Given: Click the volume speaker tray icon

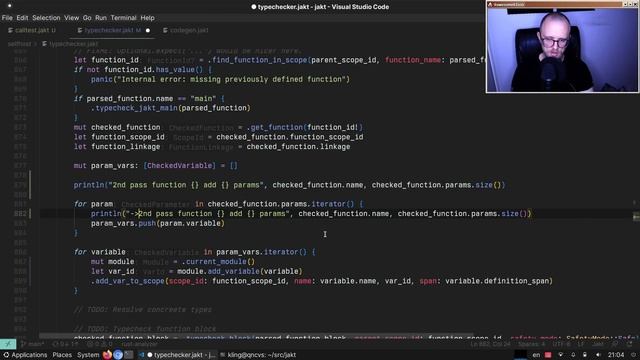Looking at the screenshot, I should click(598, 355).
